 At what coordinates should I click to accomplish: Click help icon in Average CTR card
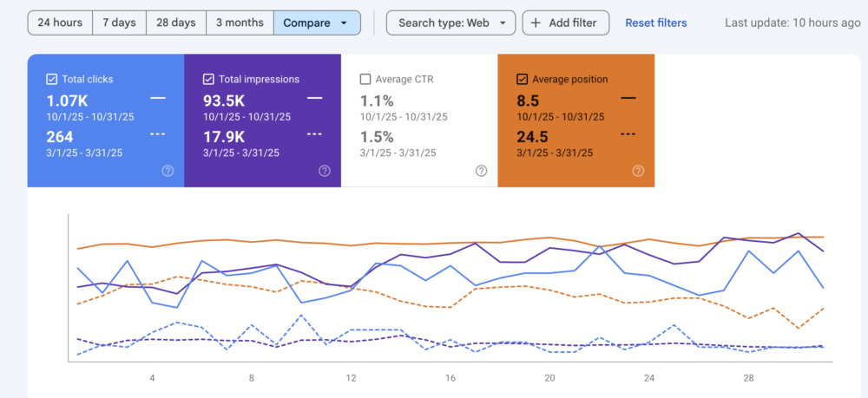coord(481,171)
